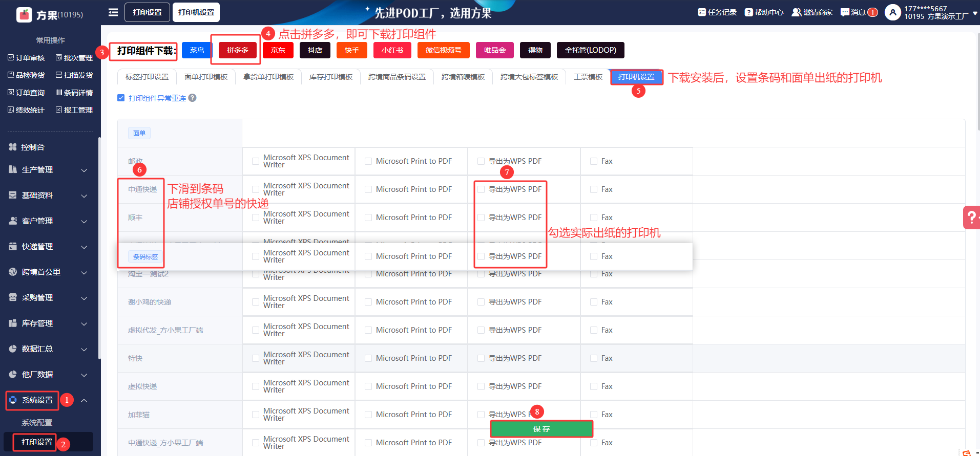Download the 拼多多 print component
980x456 pixels.
[238, 50]
